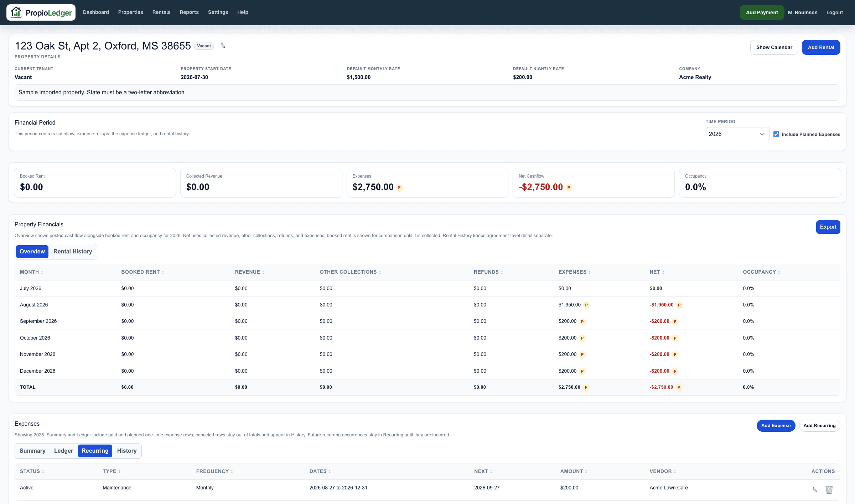Open Dashboard in top navigation
The height and width of the screenshot is (504, 855).
(96, 12)
